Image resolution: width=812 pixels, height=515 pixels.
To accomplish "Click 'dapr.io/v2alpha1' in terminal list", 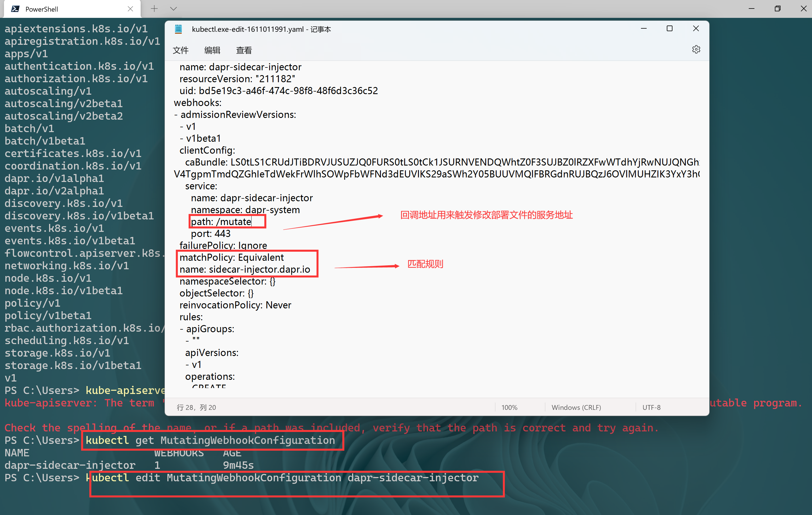I will [54, 191].
